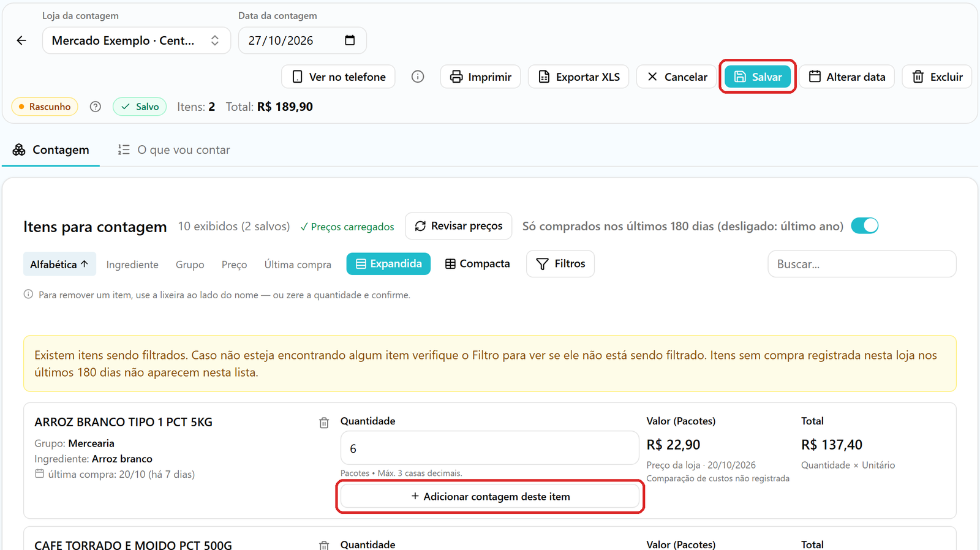The height and width of the screenshot is (550, 980).
Task: Switch to O que vou contar tab
Action: [174, 150]
